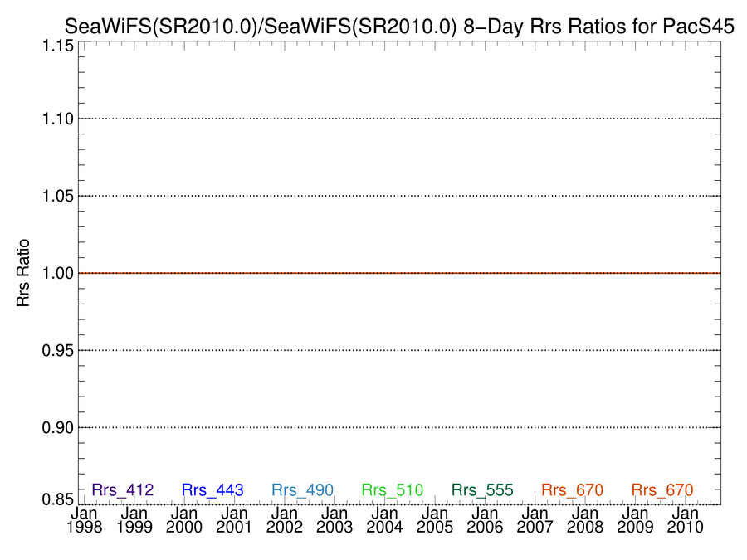Click the Jan 2000 x-axis label
This screenshot has height=560, width=747.
click(184, 520)
